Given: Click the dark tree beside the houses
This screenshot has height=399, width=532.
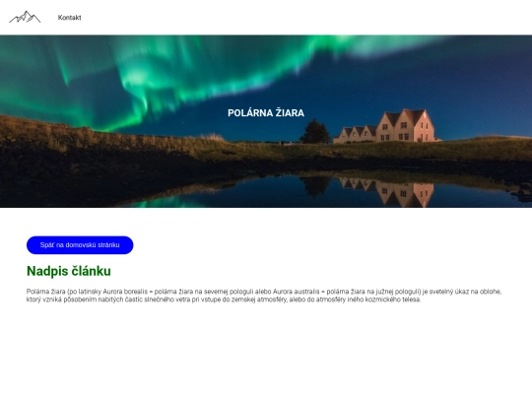Looking at the screenshot, I should point(315,131).
